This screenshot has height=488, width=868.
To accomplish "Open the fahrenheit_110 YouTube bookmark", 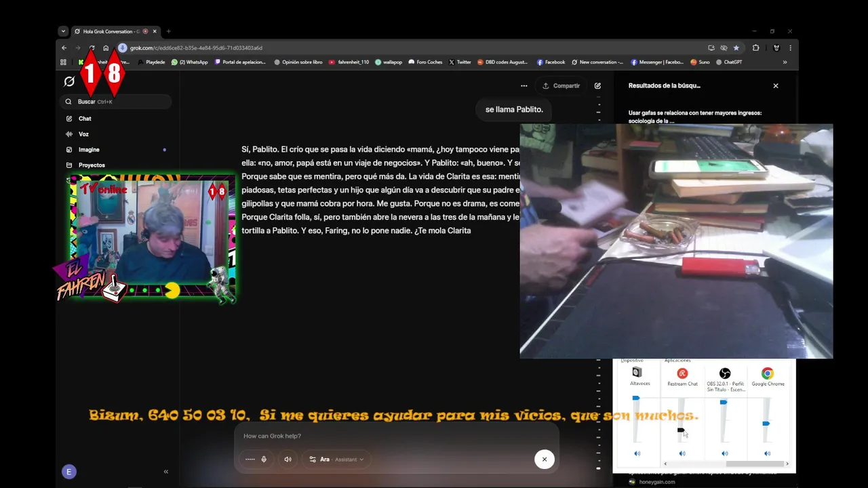I will coord(349,62).
